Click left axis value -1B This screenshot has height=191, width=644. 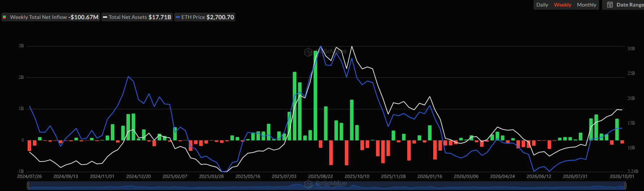coord(20,171)
